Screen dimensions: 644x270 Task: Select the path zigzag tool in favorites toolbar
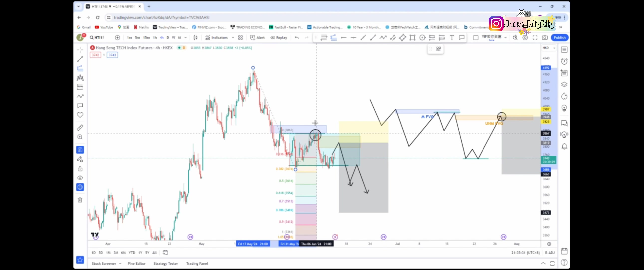[383, 37]
